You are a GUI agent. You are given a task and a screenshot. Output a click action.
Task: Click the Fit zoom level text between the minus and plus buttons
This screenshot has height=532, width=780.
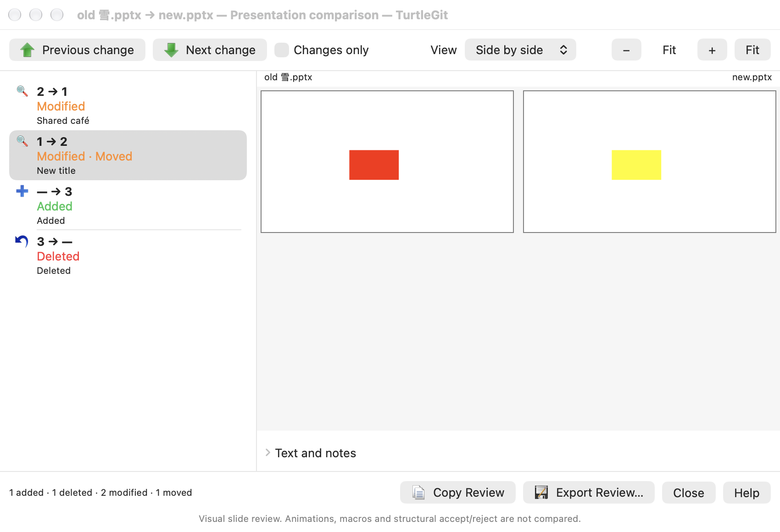point(669,50)
